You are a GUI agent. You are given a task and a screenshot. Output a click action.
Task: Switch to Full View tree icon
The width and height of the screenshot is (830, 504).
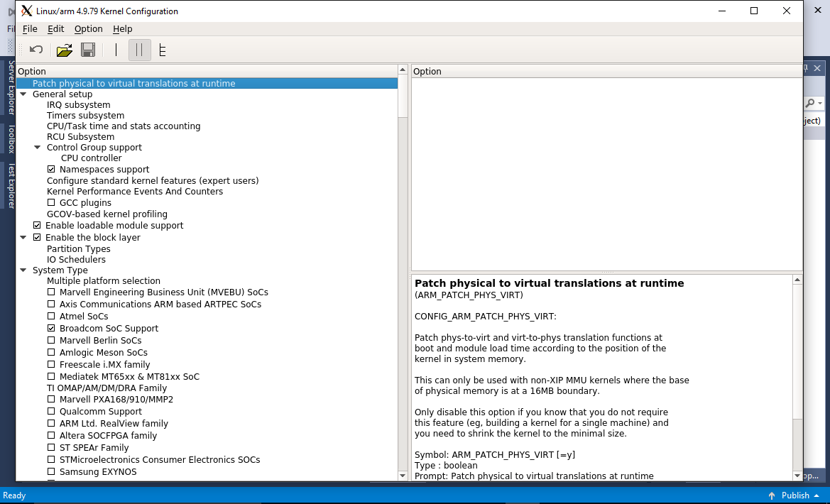pos(163,50)
